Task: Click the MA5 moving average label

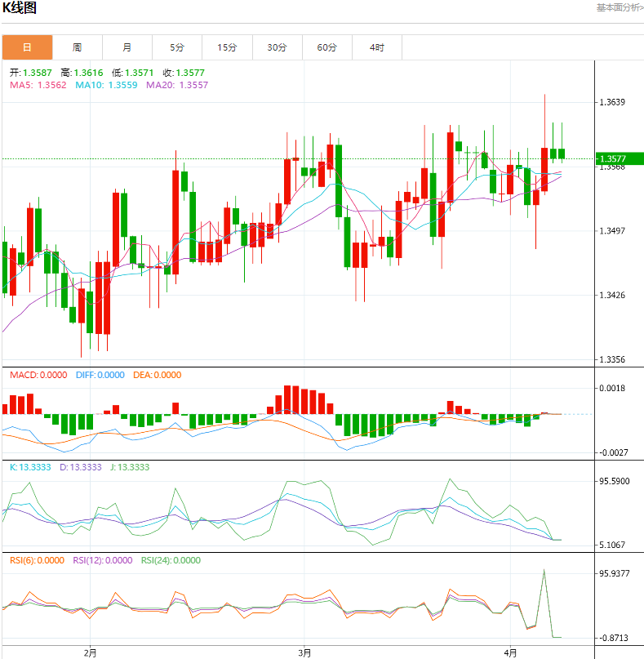Action: coord(38,85)
